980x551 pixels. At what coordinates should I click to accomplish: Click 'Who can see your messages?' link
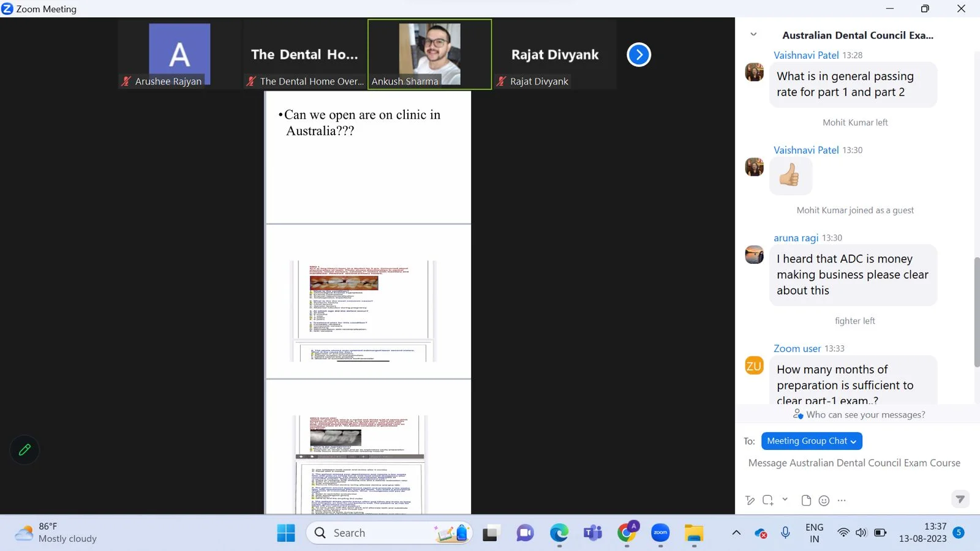click(859, 414)
